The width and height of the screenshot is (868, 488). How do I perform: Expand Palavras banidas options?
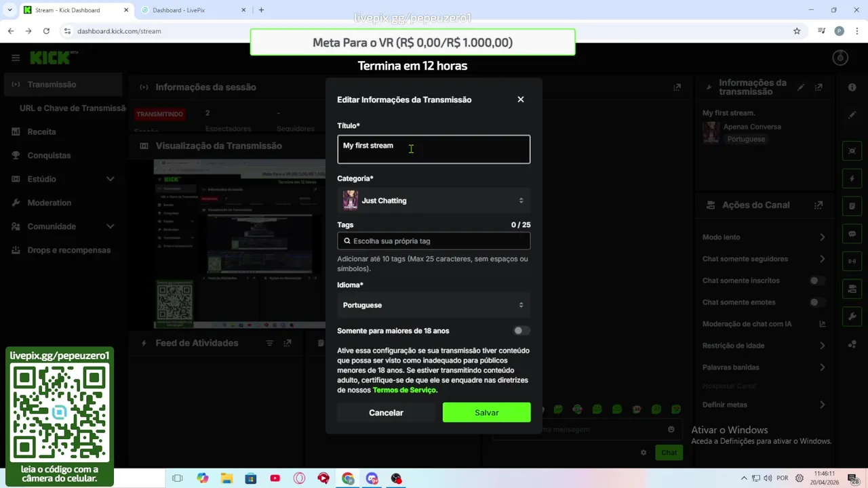pyautogui.click(x=822, y=367)
